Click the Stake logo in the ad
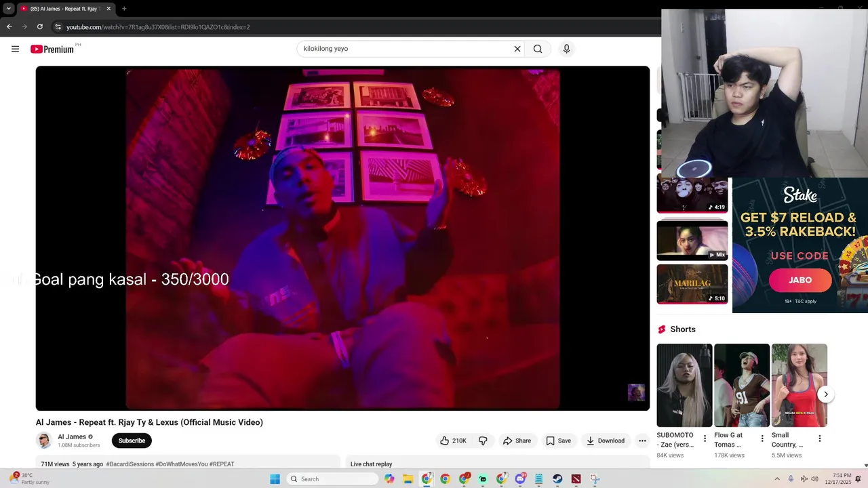868x488 pixels. (800, 195)
